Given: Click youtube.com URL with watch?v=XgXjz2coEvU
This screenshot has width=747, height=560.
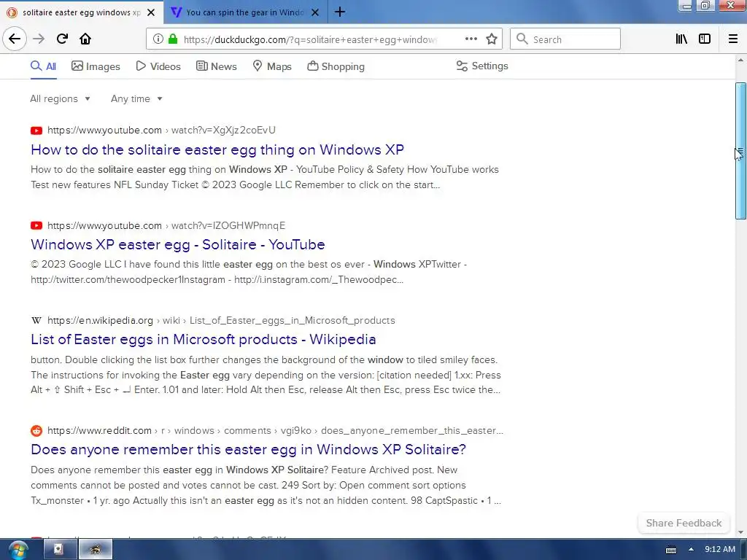Looking at the screenshot, I should (161, 130).
